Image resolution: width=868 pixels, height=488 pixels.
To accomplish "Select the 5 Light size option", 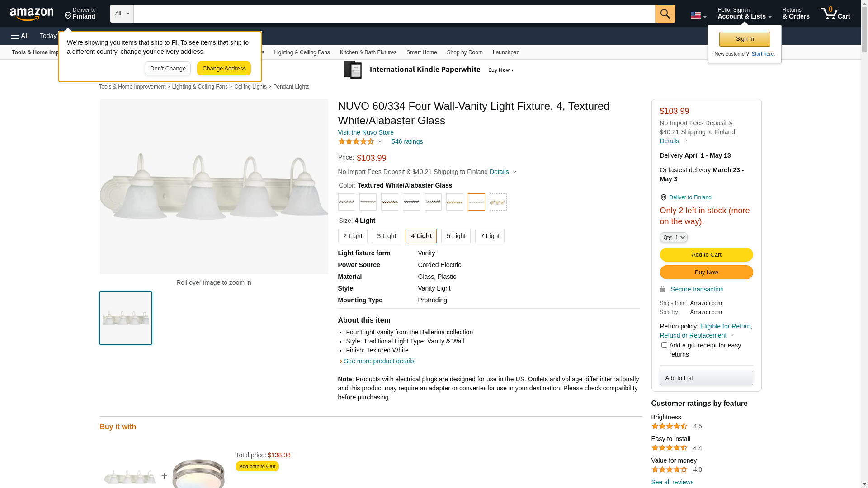I will point(456,236).
